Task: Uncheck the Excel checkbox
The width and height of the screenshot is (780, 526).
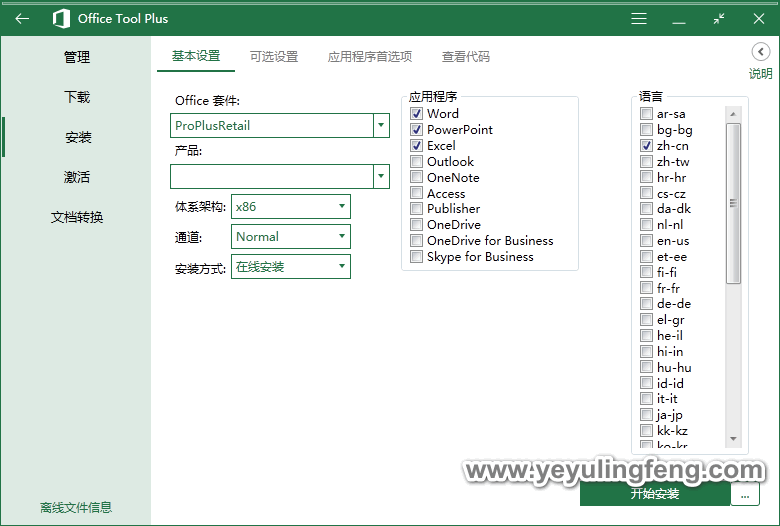Action: click(416, 146)
